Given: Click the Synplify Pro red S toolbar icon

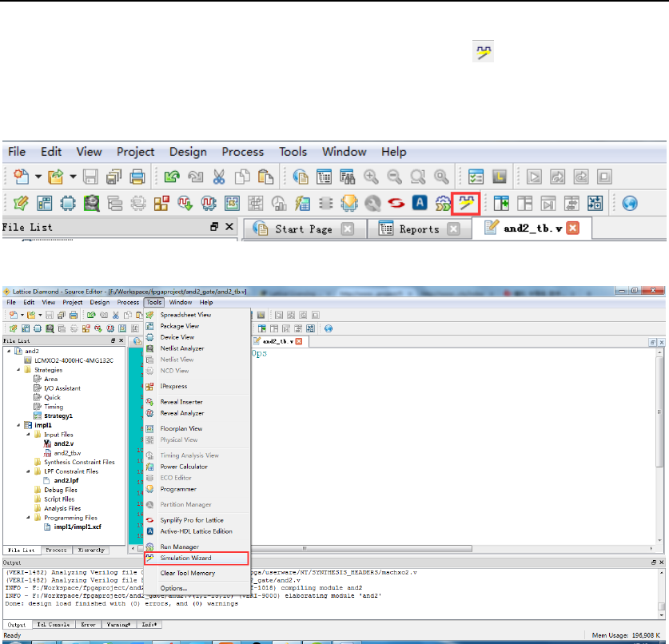Looking at the screenshot, I should pyautogui.click(x=396, y=203).
